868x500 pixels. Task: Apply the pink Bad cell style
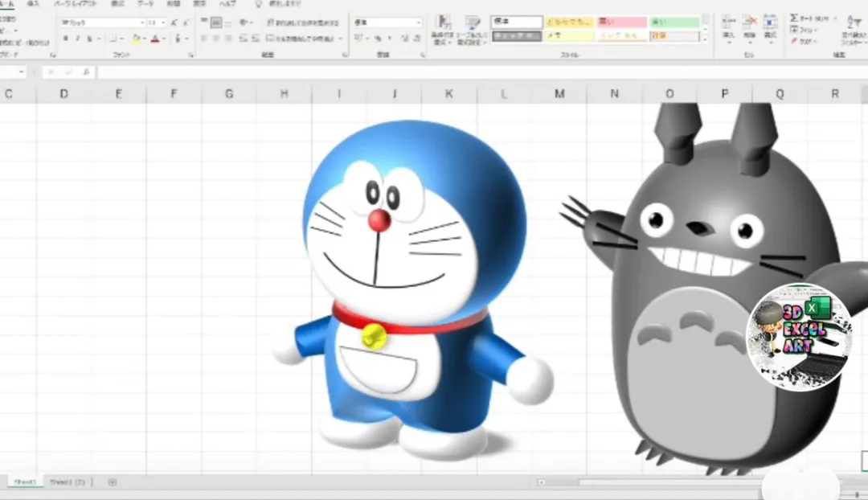[x=621, y=23]
